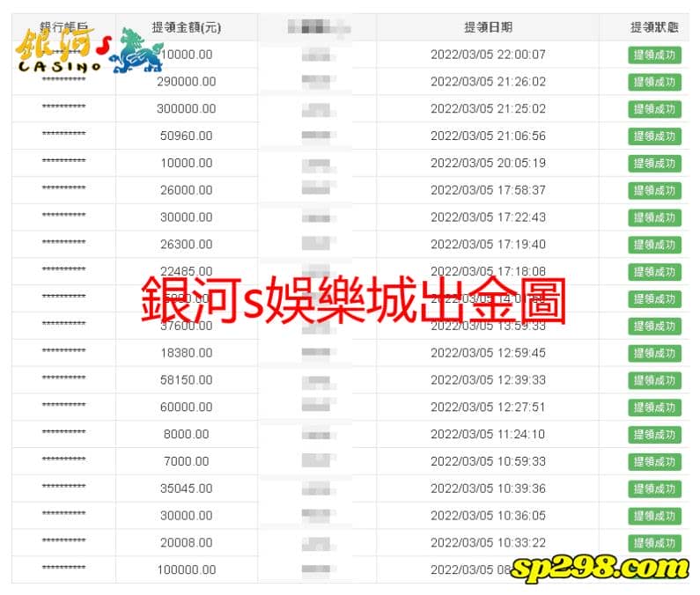Select the amount 26000.00
The width and height of the screenshot is (700, 595).
[186, 190]
